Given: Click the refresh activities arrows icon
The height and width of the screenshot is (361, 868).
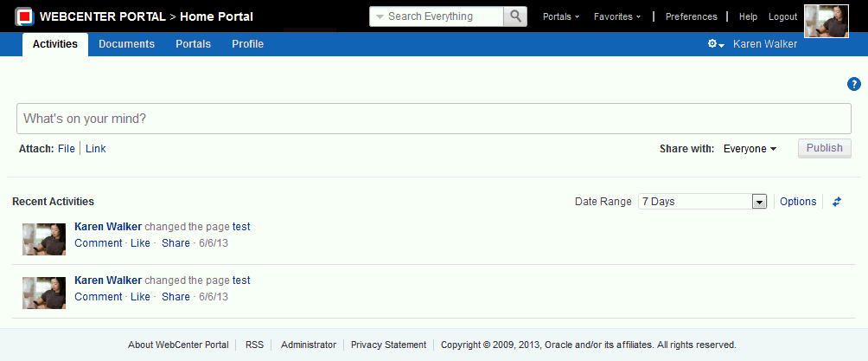Looking at the screenshot, I should click(837, 202).
